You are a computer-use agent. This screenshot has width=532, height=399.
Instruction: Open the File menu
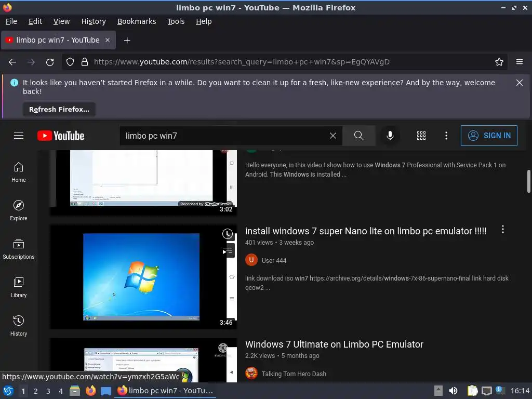pyautogui.click(x=11, y=21)
